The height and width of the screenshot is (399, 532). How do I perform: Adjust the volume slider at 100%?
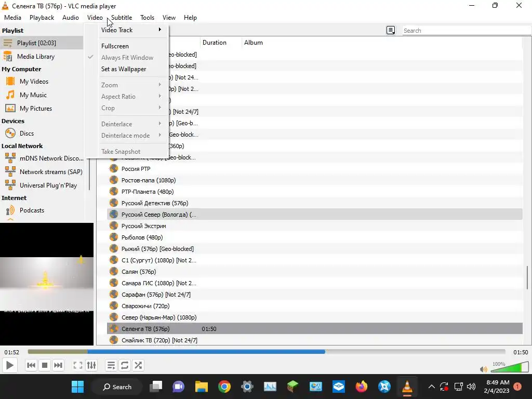(x=509, y=367)
